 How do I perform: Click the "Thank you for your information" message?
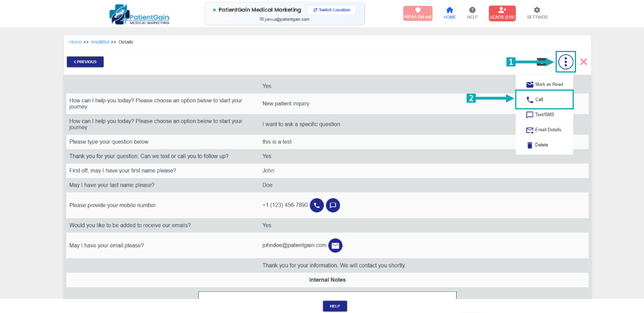click(334, 266)
